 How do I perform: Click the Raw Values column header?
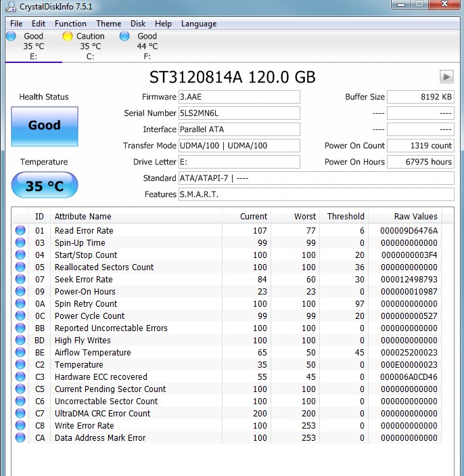415,217
